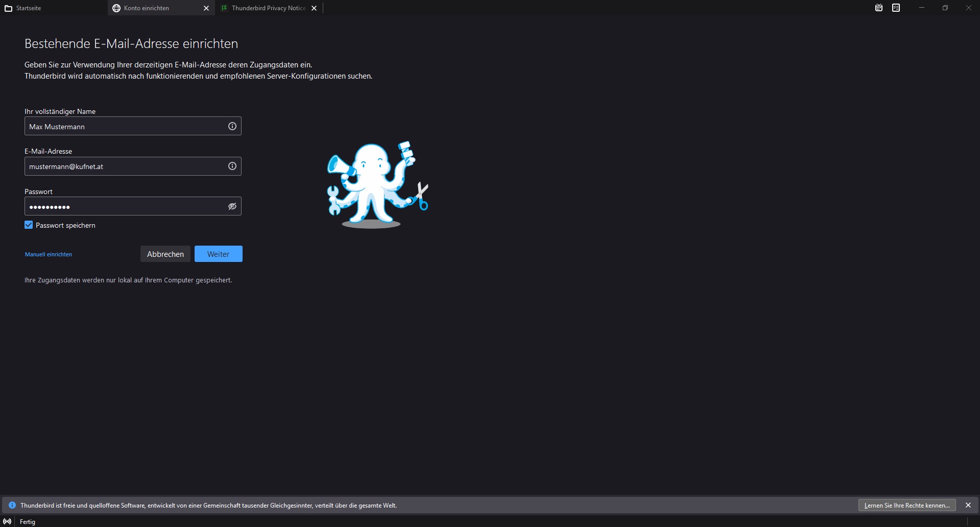
Task: Focus the full name input field
Action: coord(125,126)
